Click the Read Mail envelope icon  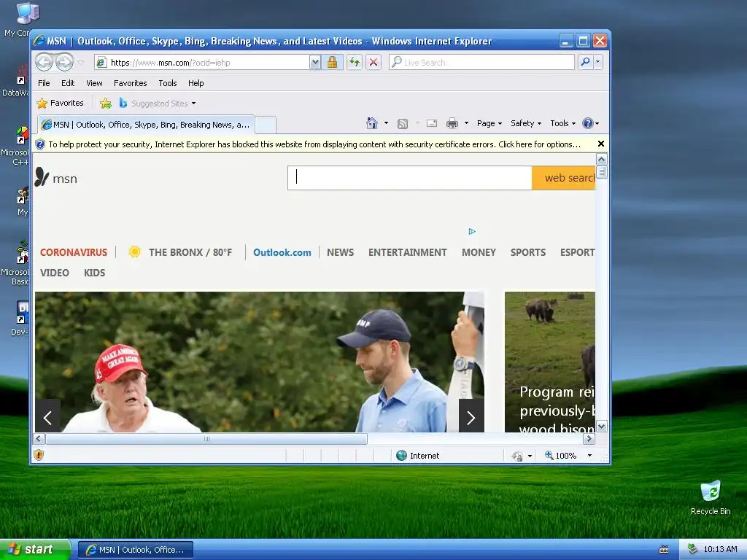(432, 123)
